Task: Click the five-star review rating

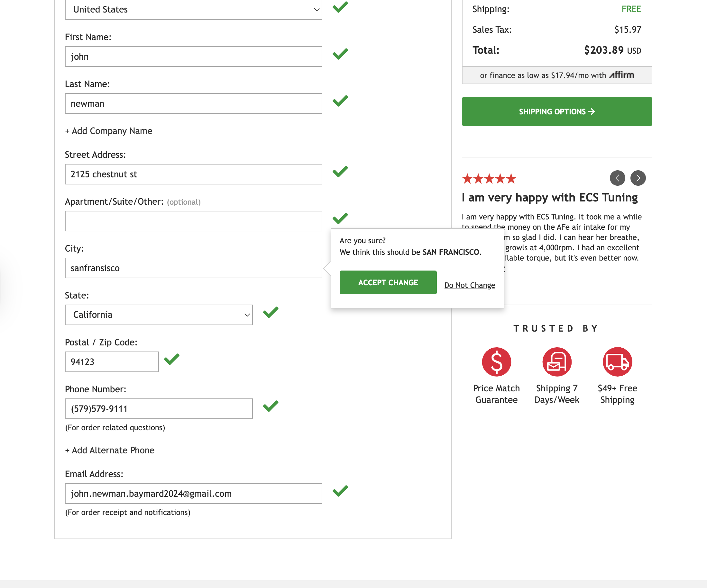Action: pyautogui.click(x=489, y=179)
